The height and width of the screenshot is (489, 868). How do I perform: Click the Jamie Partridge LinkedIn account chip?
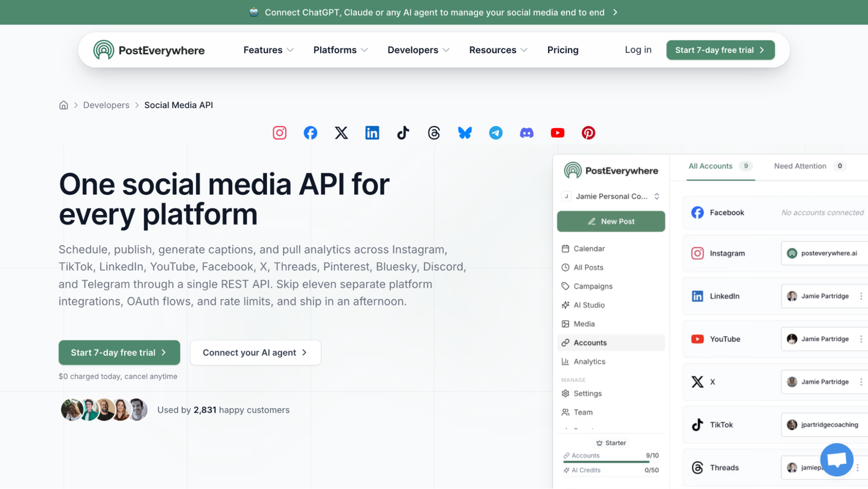point(825,296)
